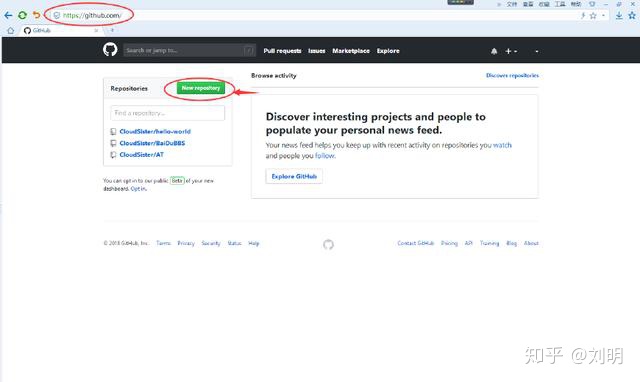640x382 pixels.
Task: Open Blog in the footer
Action: point(511,243)
